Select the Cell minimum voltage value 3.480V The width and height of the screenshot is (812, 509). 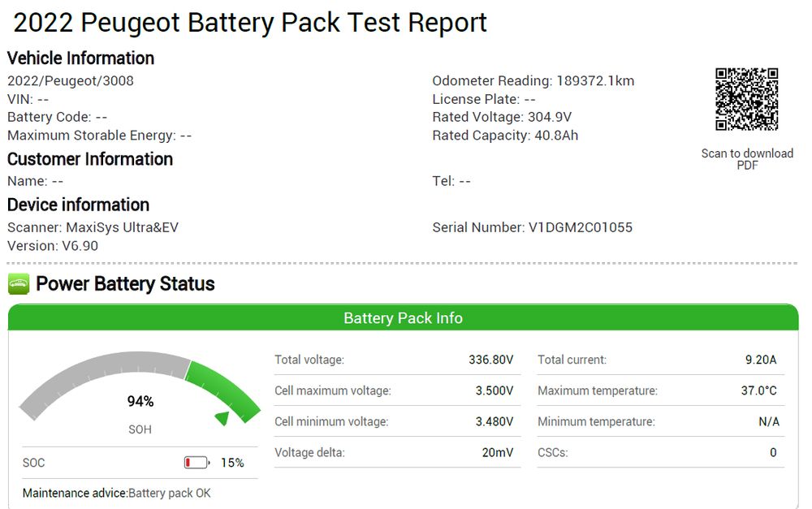pos(494,421)
